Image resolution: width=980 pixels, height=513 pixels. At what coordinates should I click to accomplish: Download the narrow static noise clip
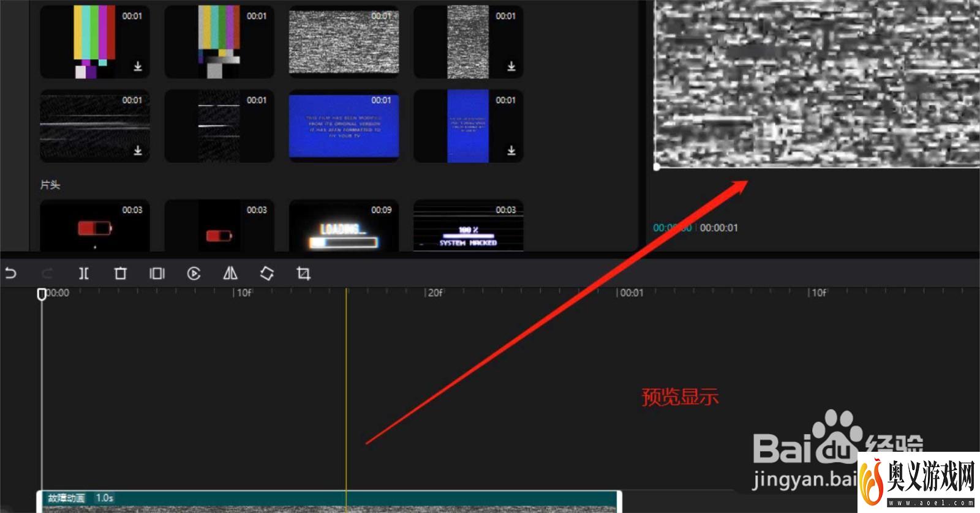pos(511,66)
